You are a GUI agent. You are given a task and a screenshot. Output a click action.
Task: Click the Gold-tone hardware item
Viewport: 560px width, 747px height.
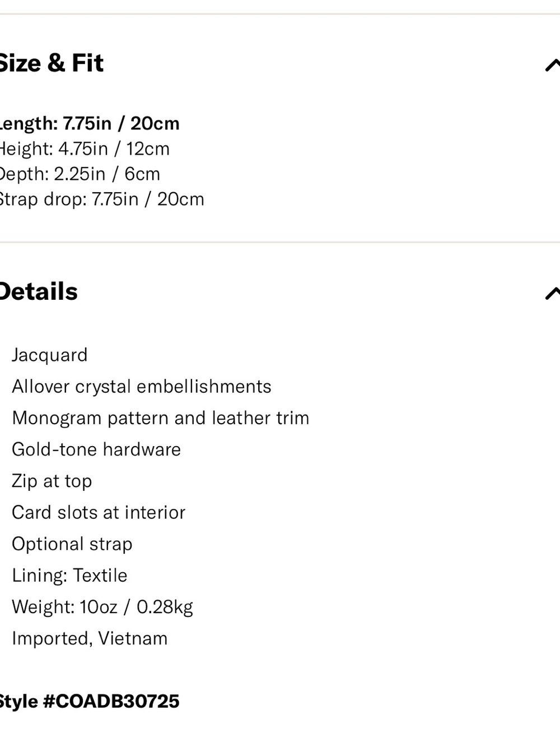[x=96, y=449]
